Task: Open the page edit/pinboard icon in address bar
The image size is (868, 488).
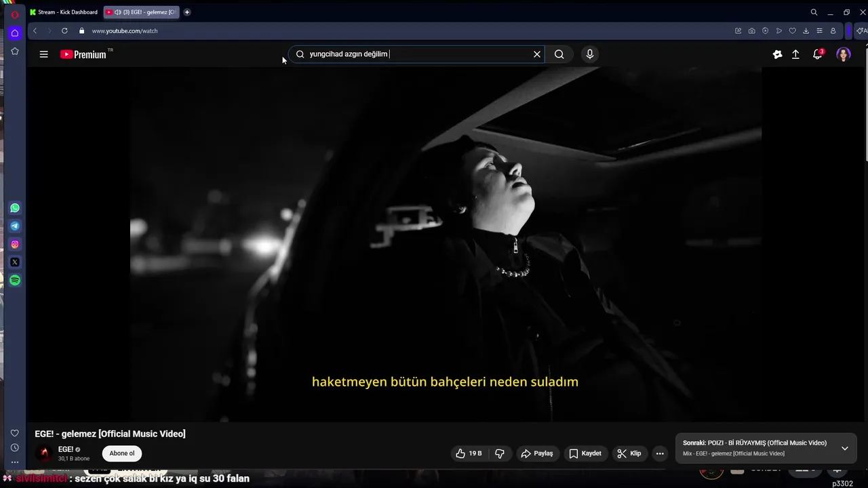Action: click(738, 30)
